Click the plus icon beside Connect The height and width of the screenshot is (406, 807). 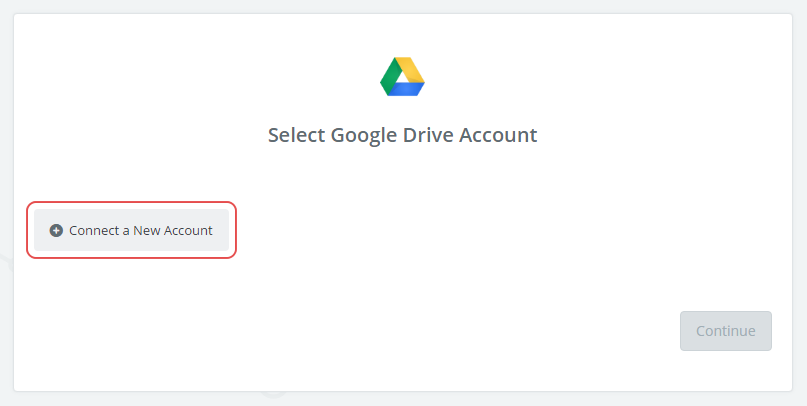56,231
